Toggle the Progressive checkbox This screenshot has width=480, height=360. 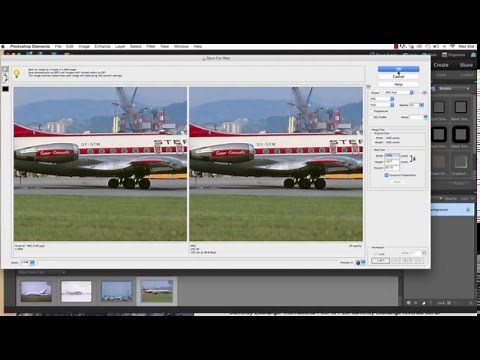tap(372, 111)
